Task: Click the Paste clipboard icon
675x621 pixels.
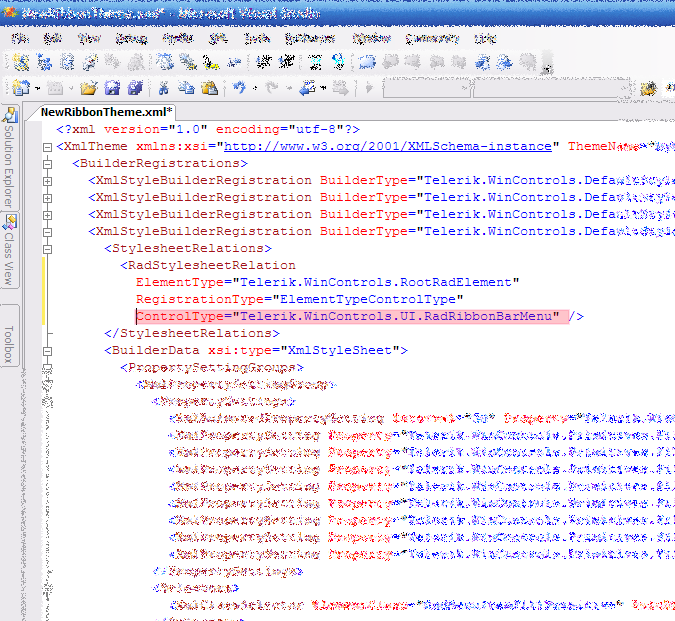Action: pos(210,88)
